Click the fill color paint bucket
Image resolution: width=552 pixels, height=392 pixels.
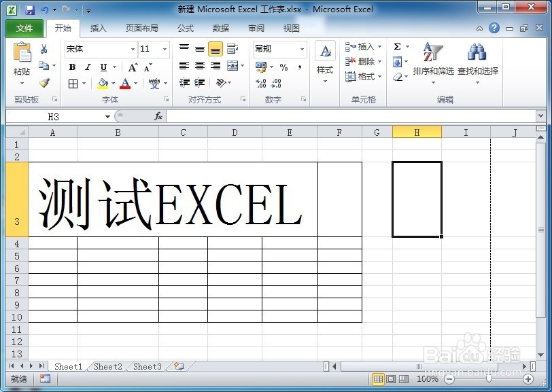[x=103, y=84]
